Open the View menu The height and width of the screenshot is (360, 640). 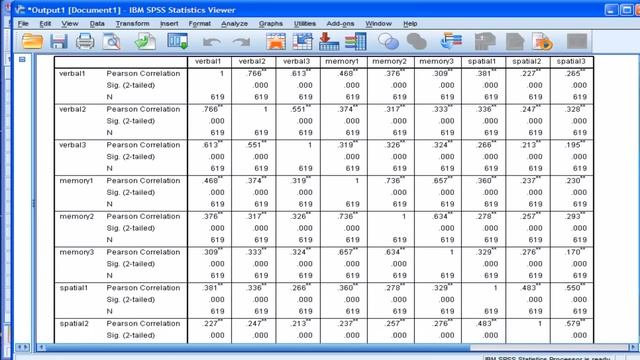(x=70, y=24)
